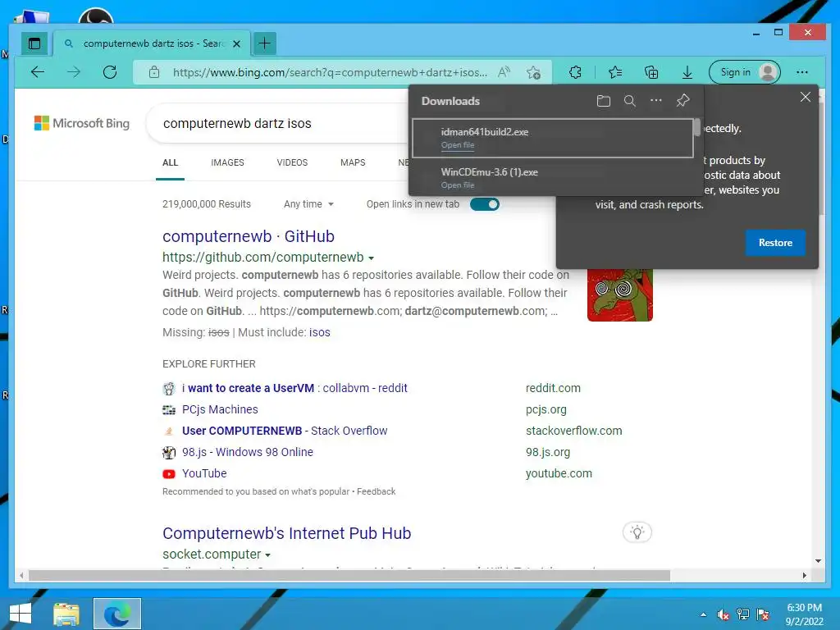840x630 pixels.
Task: Search downloads using magnifier icon
Action: [x=629, y=101]
